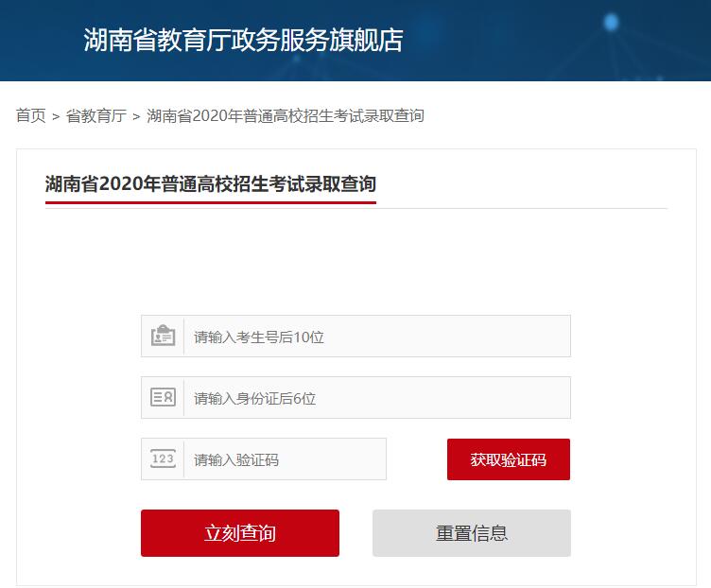Focus the 请输入验证码 input field
This screenshot has height=588, width=711.
[x=285, y=458]
